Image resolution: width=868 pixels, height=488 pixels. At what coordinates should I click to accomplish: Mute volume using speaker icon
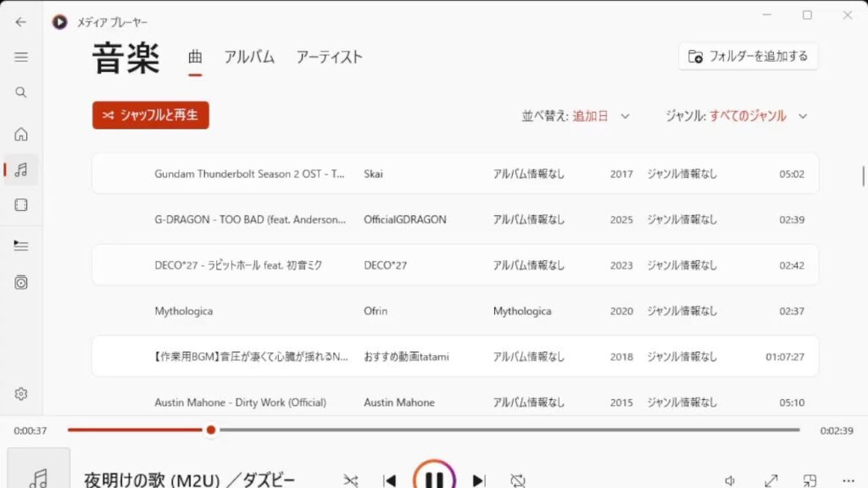730,480
